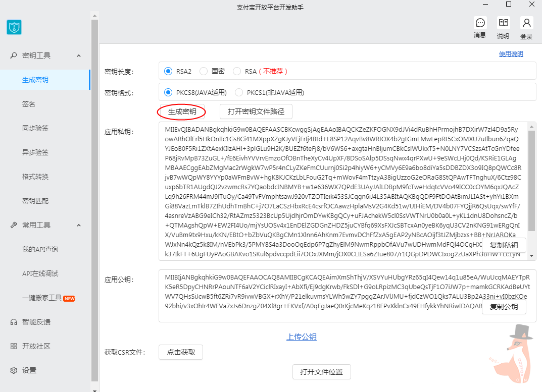Choose PKCS8(JAVA适用) key format
The image size is (542, 392).
168,92
